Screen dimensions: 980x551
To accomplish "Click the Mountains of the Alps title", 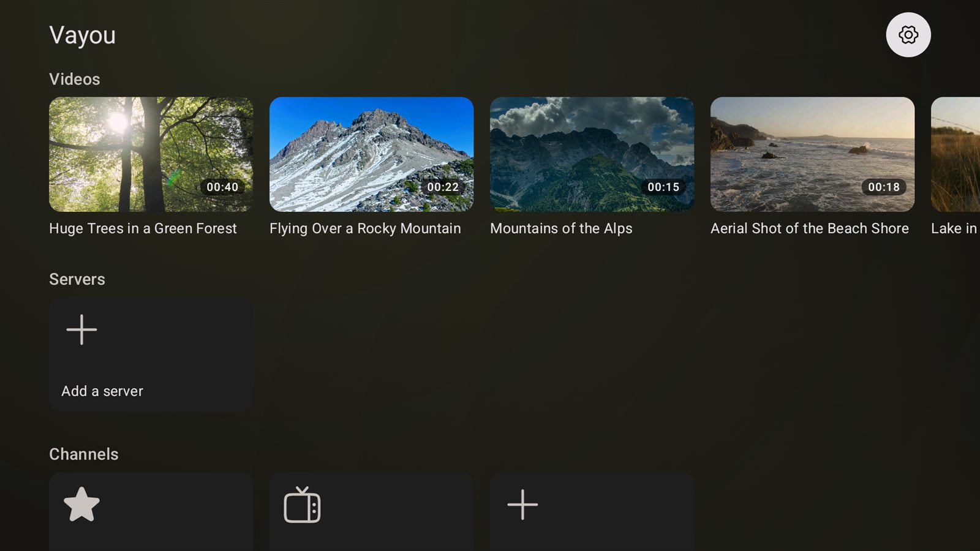I will (x=561, y=228).
